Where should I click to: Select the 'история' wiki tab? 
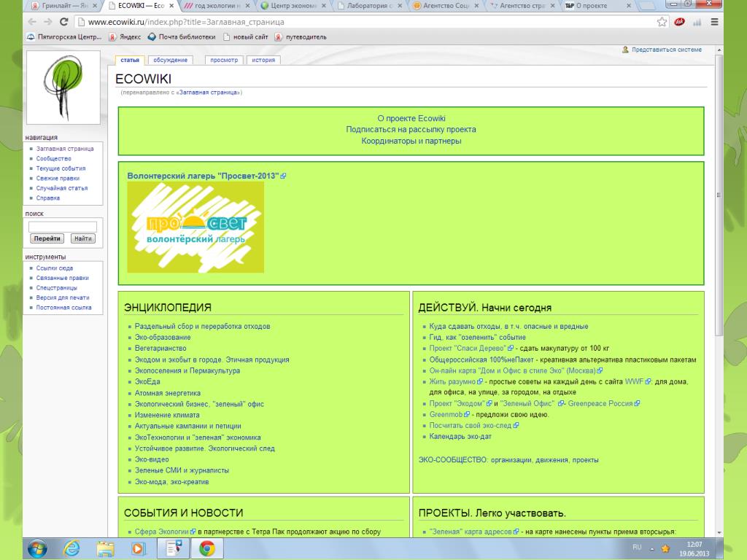pos(263,60)
